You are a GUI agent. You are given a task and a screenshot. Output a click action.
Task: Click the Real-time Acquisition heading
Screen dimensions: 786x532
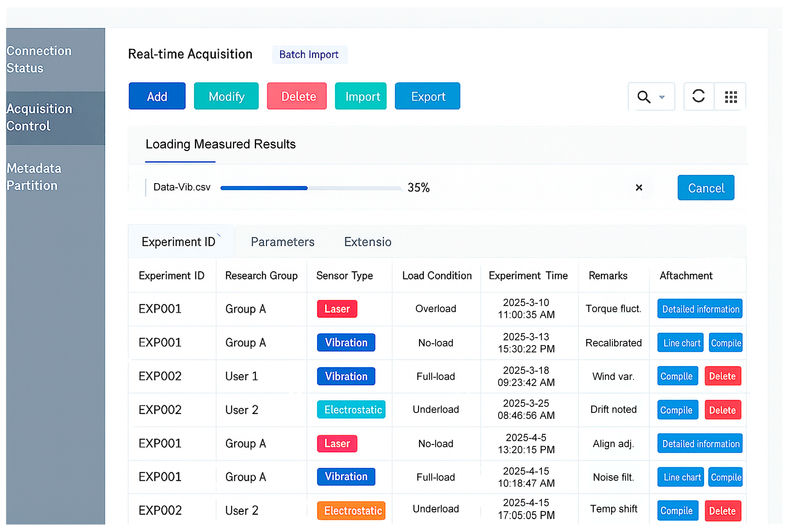pyautogui.click(x=190, y=54)
